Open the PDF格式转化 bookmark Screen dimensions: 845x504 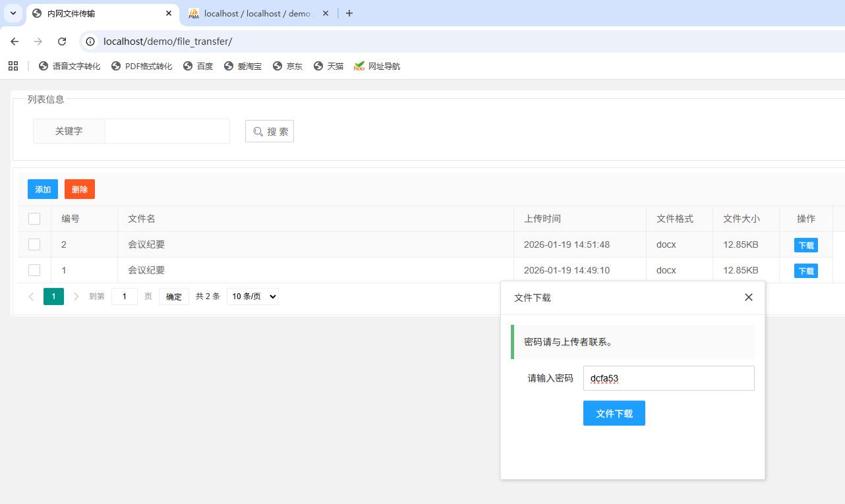(142, 66)
